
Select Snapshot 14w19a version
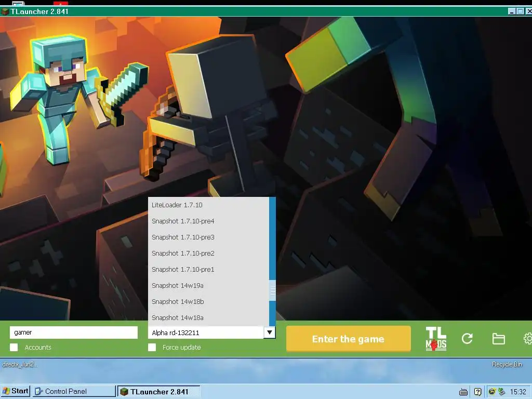[209, 286]
